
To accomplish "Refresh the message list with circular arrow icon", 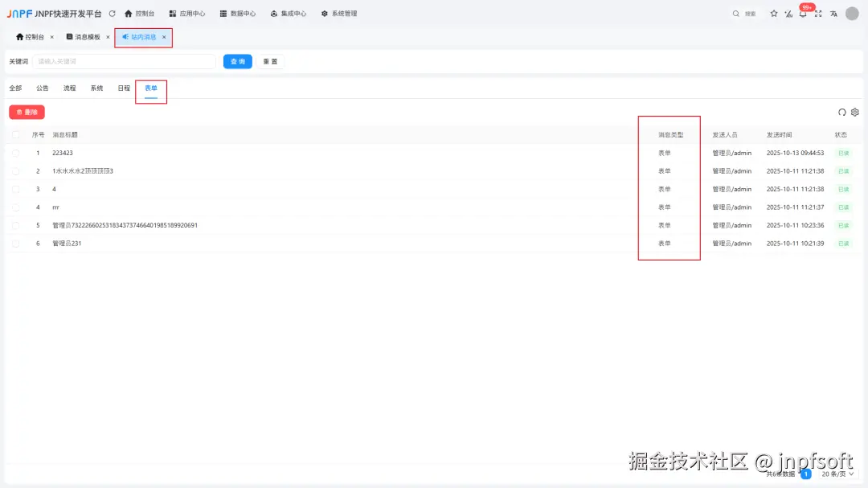I will (x=841, y=113).
